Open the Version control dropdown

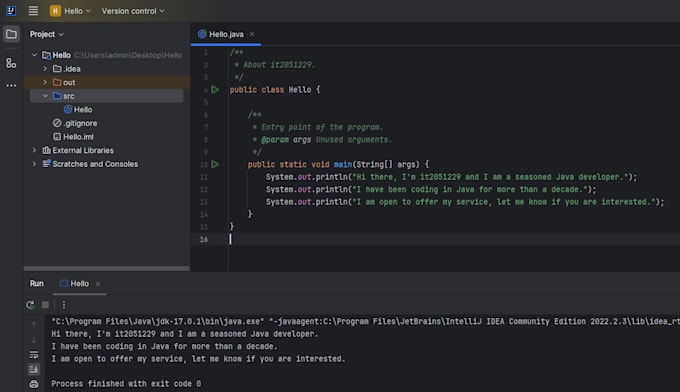[133, 11]
